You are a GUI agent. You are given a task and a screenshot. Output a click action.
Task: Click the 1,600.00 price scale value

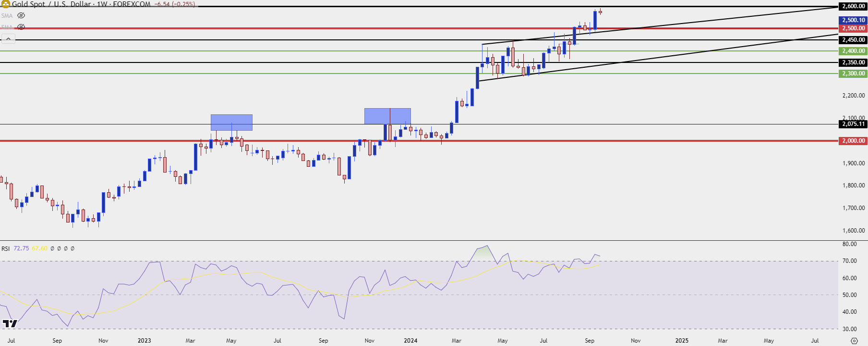click(854, 231)
